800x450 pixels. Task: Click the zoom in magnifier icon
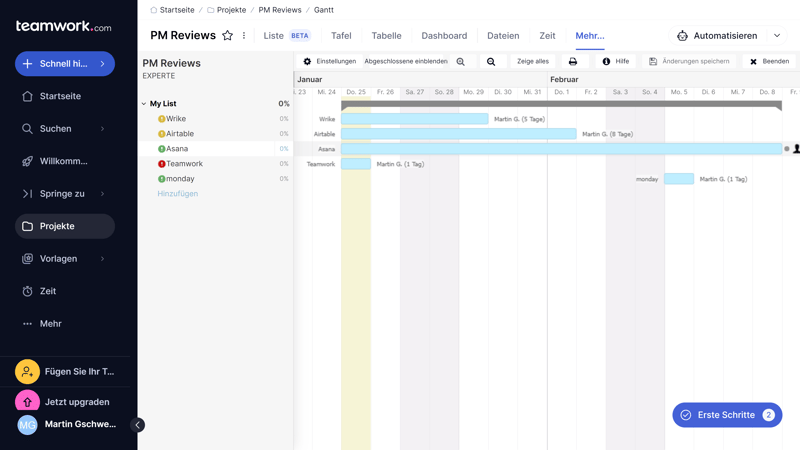tap(461, 62)
